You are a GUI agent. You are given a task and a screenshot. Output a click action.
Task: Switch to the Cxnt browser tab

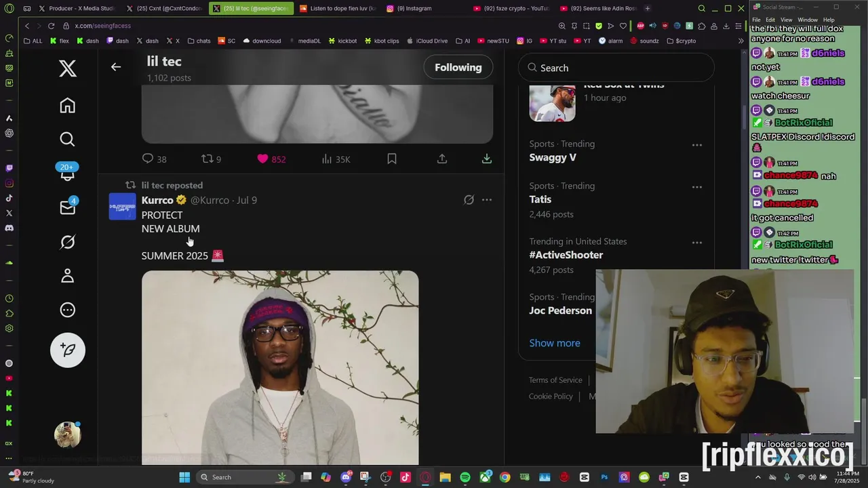coord(165,8)
